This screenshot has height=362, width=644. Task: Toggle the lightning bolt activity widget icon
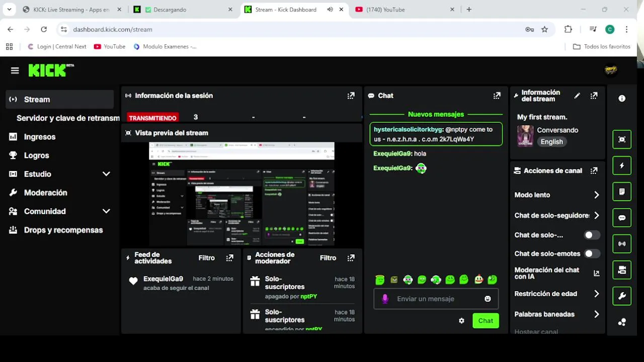(x=622, y=165)
